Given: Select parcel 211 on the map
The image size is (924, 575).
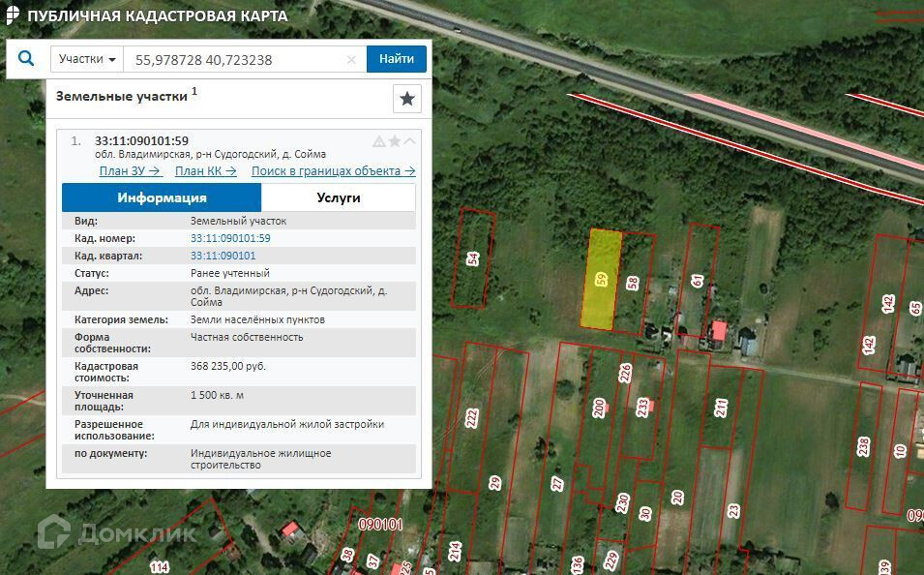Looking at the screenshot, I should coord(722,408).
